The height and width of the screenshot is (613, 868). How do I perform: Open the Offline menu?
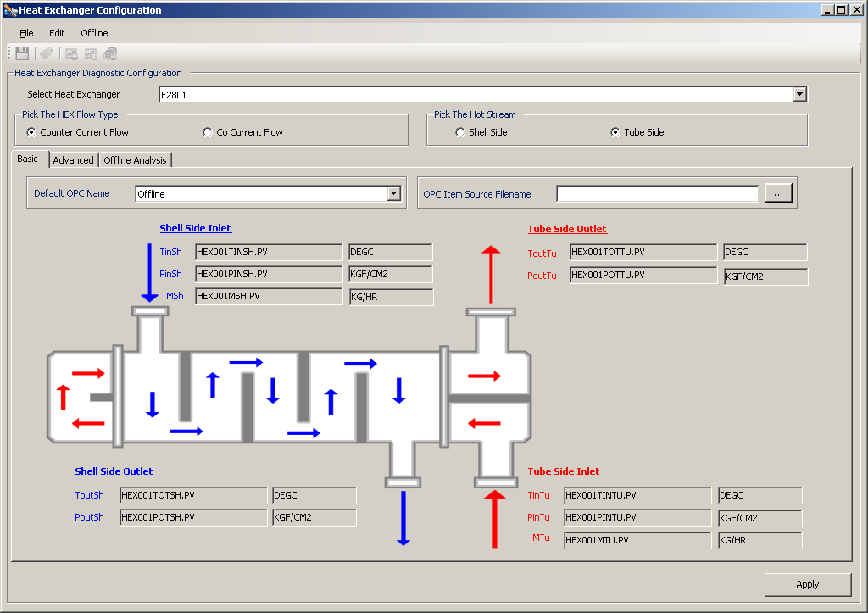coord(93,33)
